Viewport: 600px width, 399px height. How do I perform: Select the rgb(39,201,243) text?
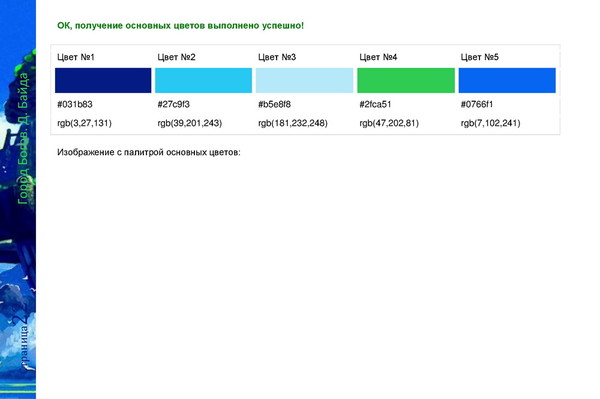pyautogui.click(x=190, y=123)
